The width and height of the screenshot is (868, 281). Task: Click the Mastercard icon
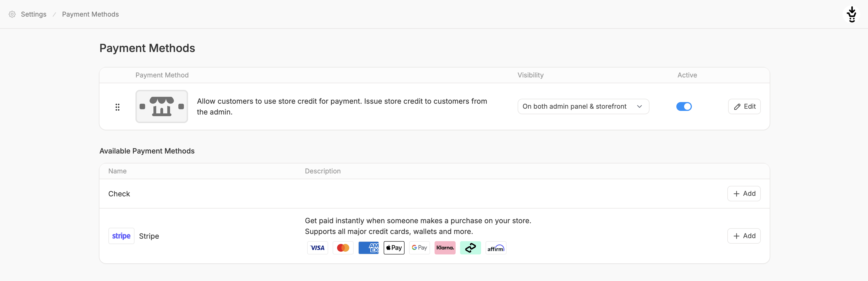point(343,248)
